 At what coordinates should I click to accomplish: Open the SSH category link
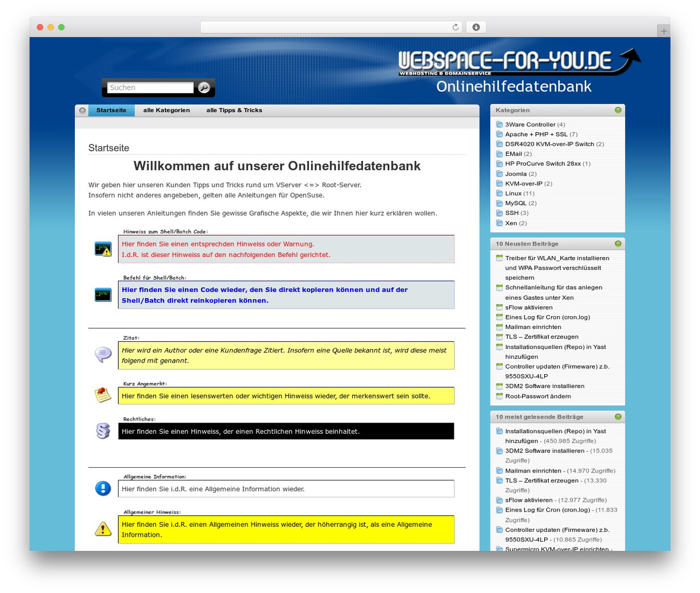point(512,213)
